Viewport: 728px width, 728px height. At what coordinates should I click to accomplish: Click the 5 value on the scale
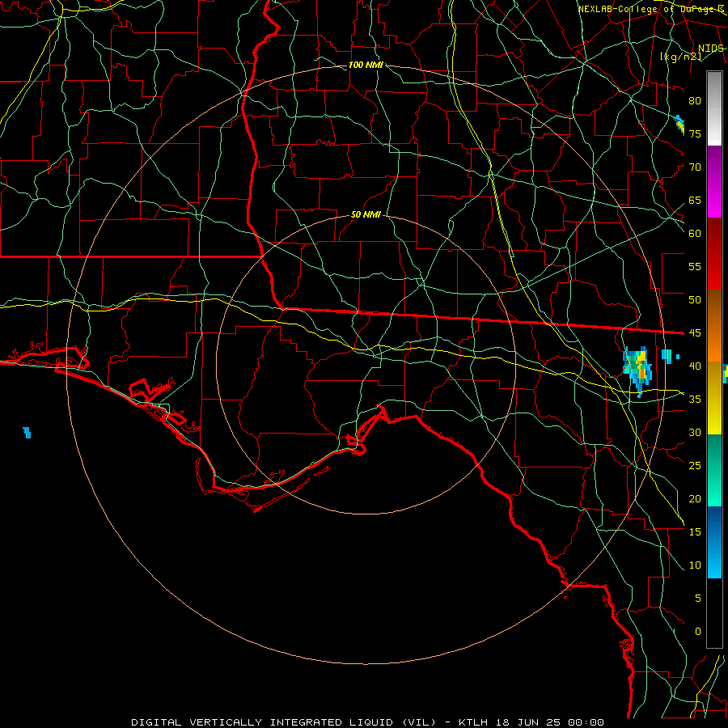698,599
